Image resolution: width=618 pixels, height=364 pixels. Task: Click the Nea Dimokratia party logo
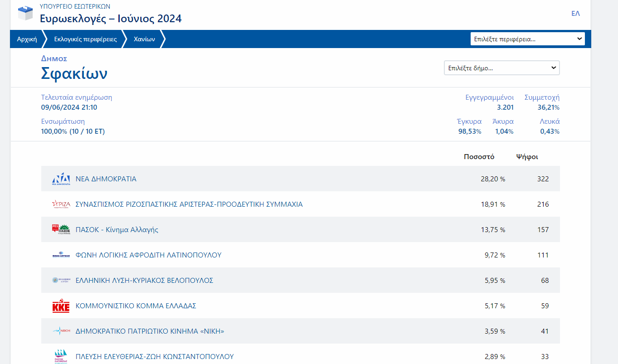pos(61,179)
